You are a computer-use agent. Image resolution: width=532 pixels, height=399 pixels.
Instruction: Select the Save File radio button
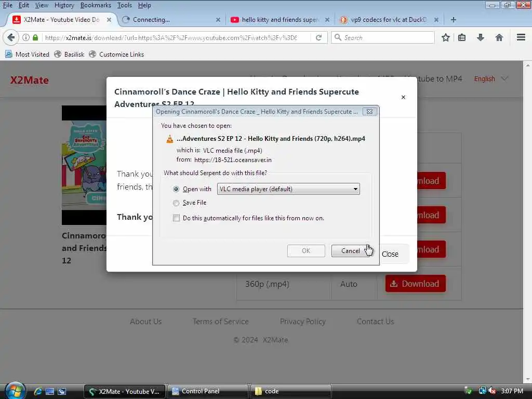pos(176,203)
